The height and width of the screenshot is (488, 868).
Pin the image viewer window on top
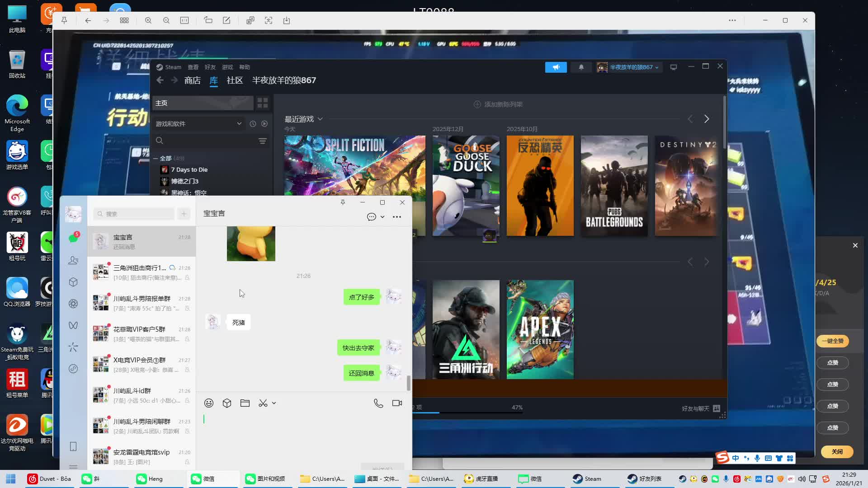(64, 20)
